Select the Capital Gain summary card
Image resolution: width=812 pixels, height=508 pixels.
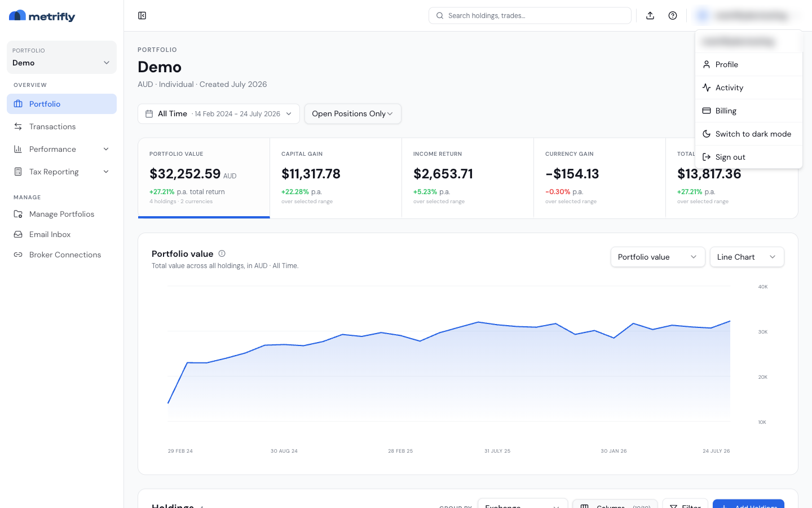pos(336,178)
